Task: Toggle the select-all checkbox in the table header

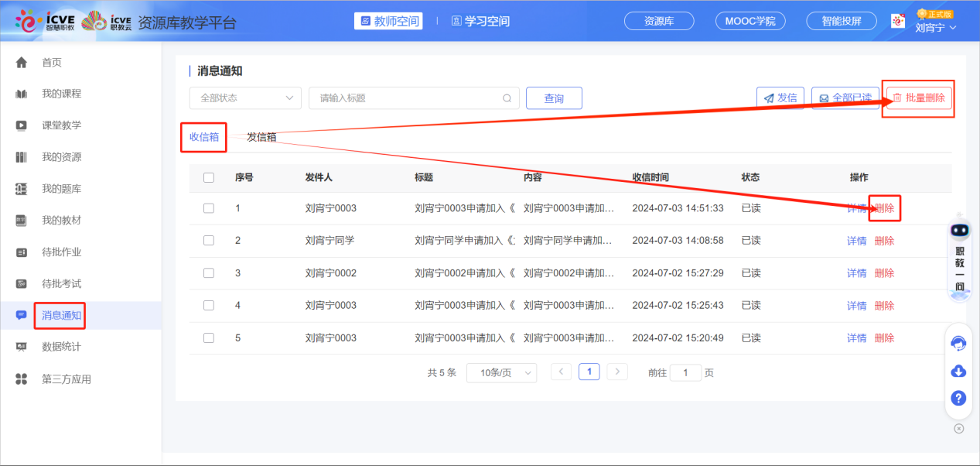Action: (x=208, y=177)
